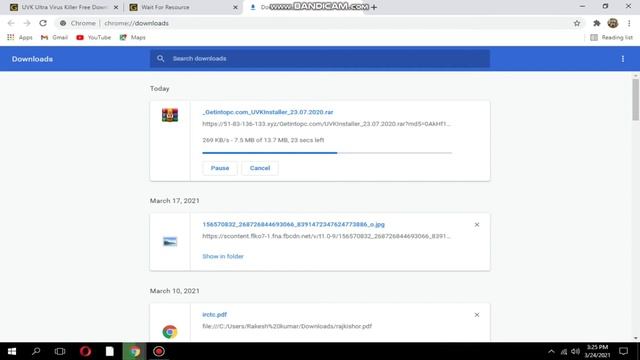Open the Maps bookmark
The width and height of the screenshot is (640, 360).
[x=133, y=38]
